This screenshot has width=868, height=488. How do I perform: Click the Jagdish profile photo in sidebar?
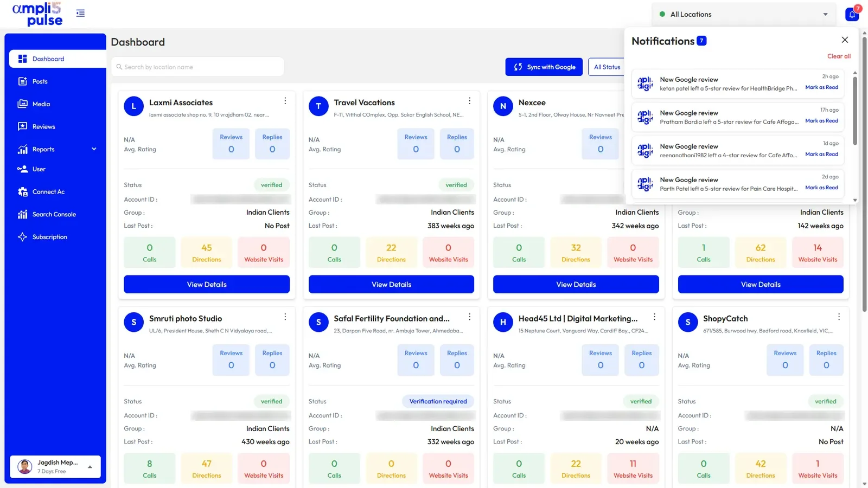(x=25, y=466)
